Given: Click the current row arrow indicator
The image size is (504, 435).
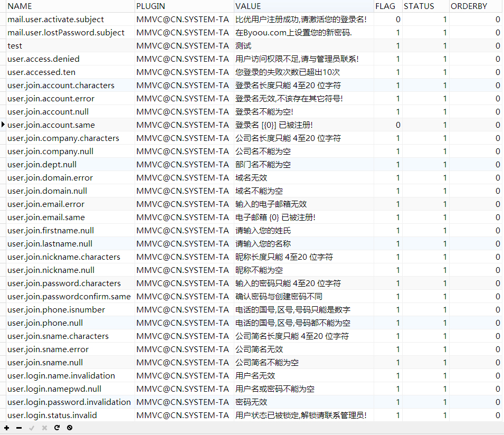Looking at the screenshot, I should pyautogui.click(x=4, y=125).
